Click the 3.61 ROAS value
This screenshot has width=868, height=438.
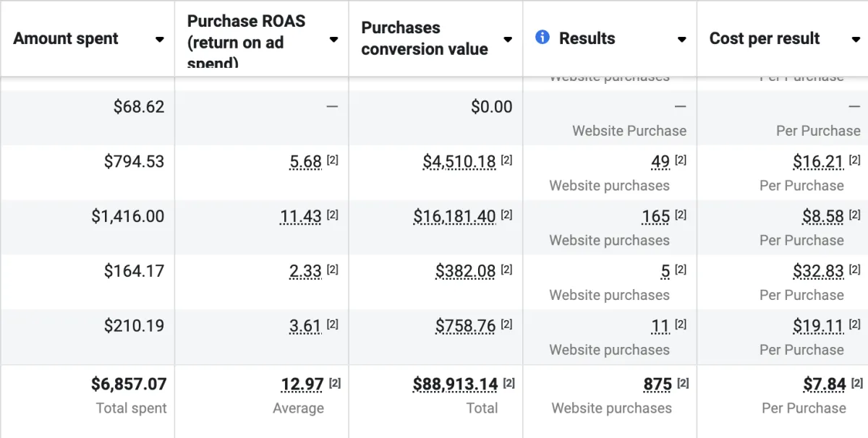[x=305, y=326]
